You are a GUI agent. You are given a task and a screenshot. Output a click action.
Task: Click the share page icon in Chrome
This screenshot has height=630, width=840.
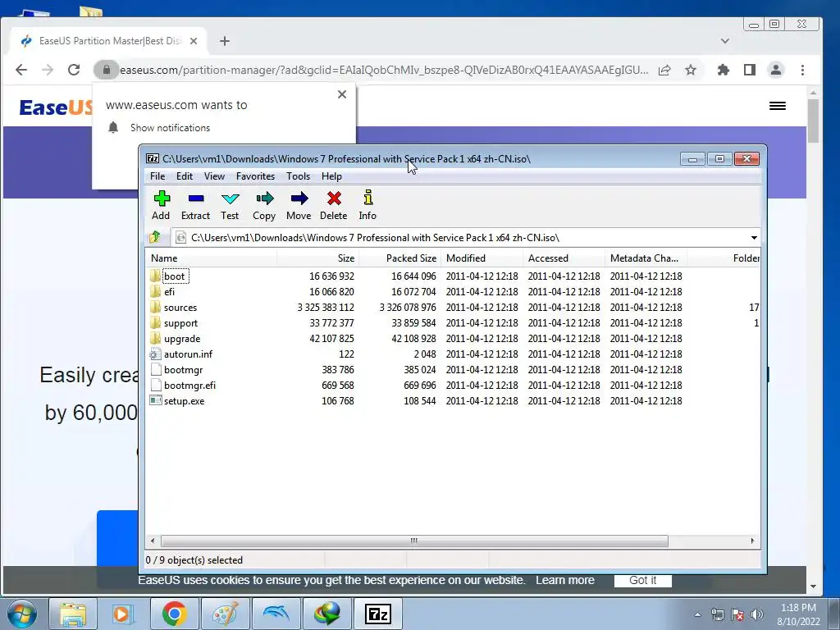(664, 70)
